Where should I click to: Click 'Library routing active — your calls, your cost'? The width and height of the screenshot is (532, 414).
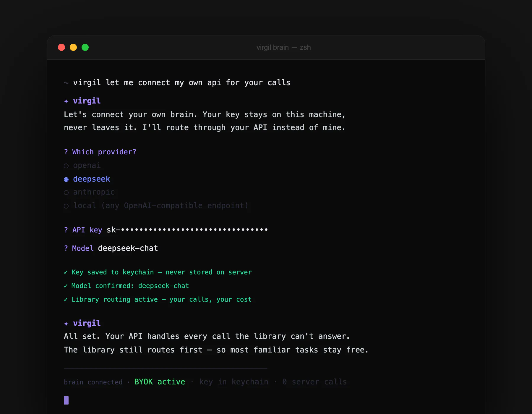point(161,300)
